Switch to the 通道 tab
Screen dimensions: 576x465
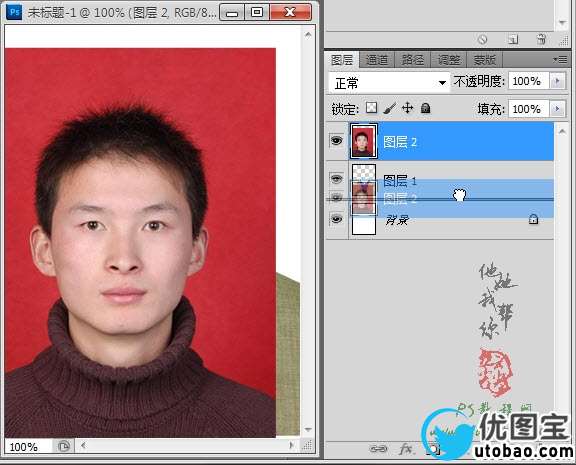click(x=377, y=60)
